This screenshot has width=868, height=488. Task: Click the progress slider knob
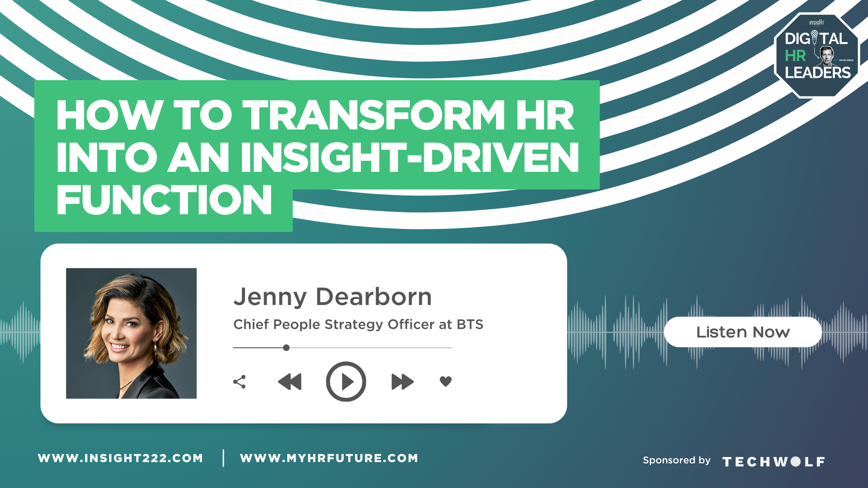286,348
